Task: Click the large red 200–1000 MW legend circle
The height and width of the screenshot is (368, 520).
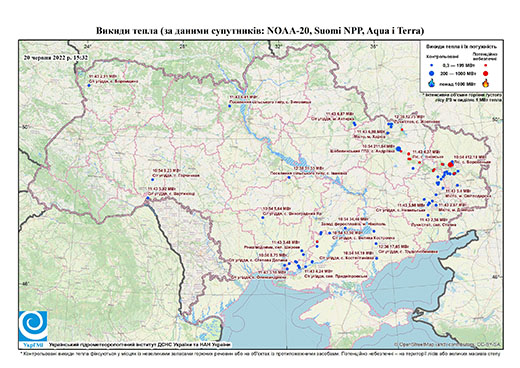Action: tap(486, 73)
